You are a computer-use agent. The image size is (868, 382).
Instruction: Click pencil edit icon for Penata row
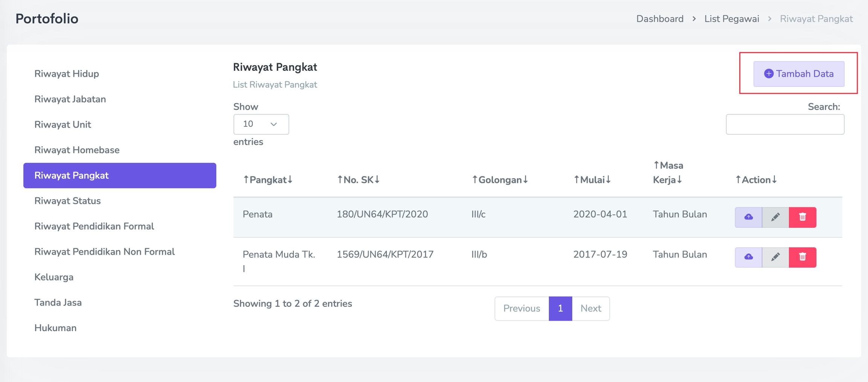click(775, 217)
